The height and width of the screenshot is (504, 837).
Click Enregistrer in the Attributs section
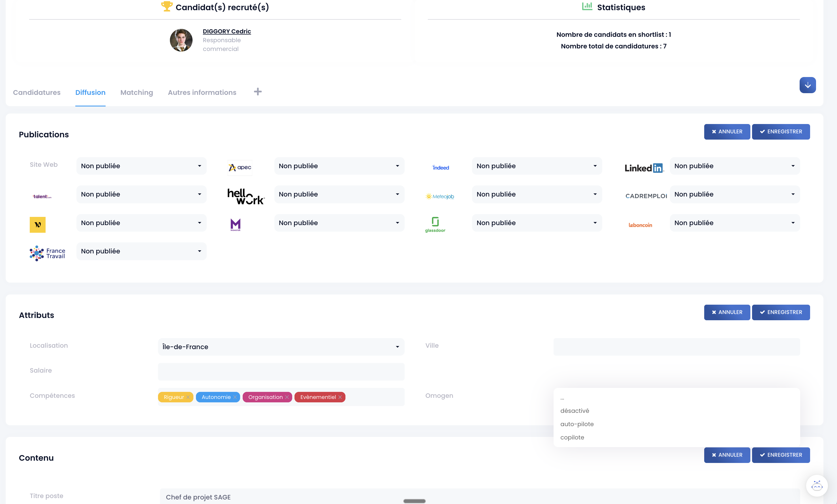(781, 312)
